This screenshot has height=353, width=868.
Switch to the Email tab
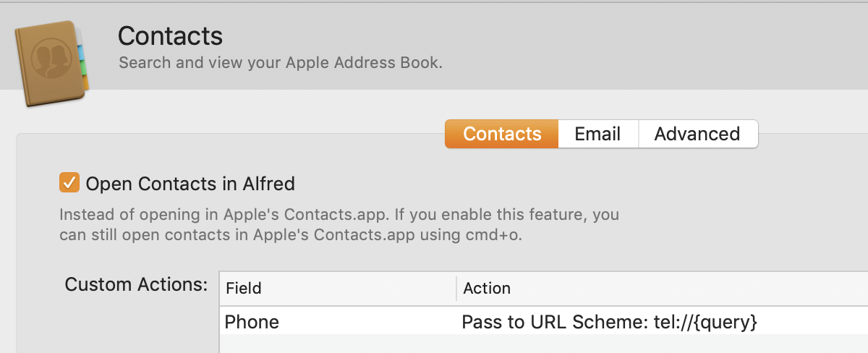pos(597,134)
